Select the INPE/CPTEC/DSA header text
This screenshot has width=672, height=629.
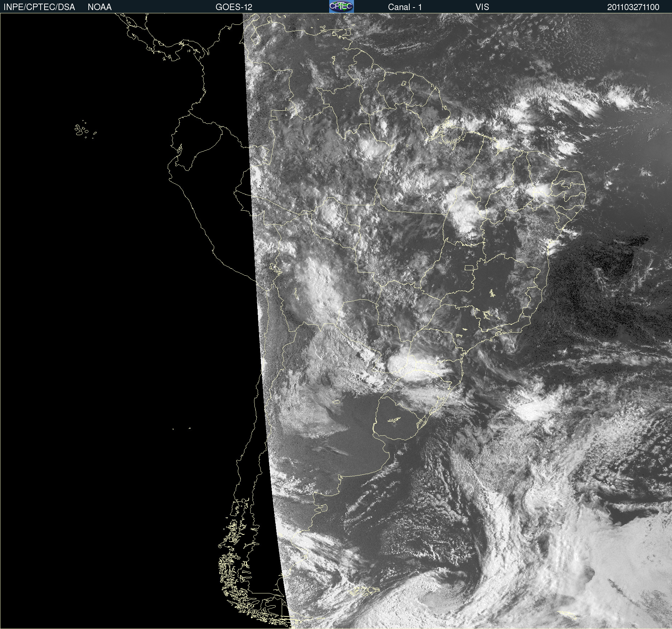pos(39,7)
